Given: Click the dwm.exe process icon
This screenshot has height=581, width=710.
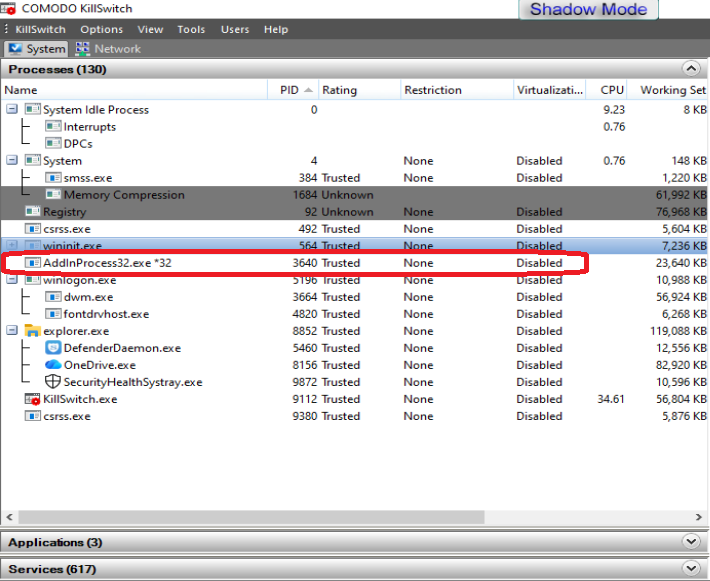Looking at the screenshot, I should click(53, 297).
